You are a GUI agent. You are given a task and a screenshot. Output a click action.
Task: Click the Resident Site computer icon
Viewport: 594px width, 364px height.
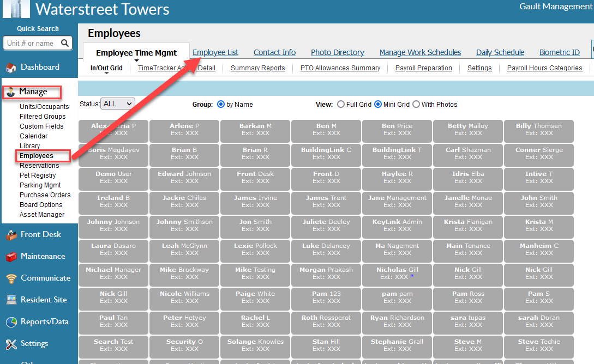pos(11,300)
